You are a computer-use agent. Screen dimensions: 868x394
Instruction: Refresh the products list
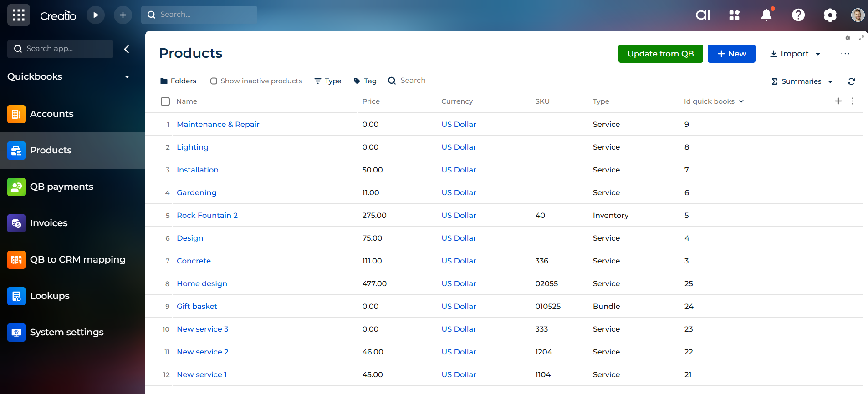click(851, 81)
